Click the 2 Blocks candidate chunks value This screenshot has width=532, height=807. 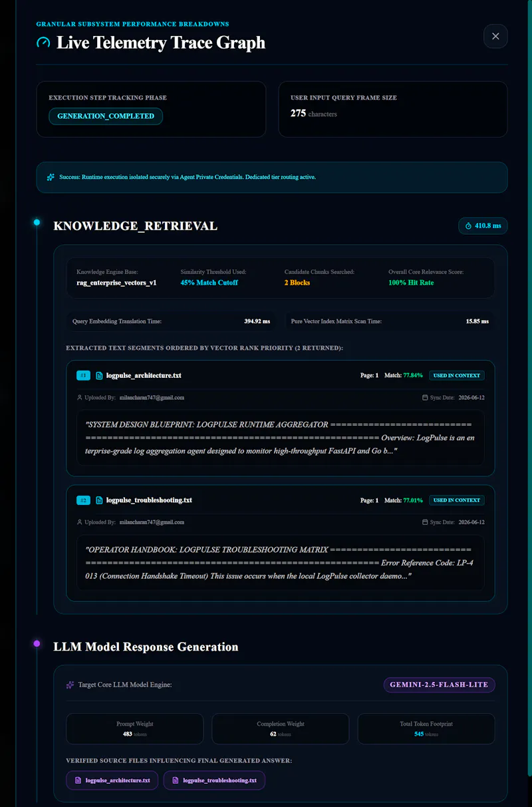(x=297, y=283)
